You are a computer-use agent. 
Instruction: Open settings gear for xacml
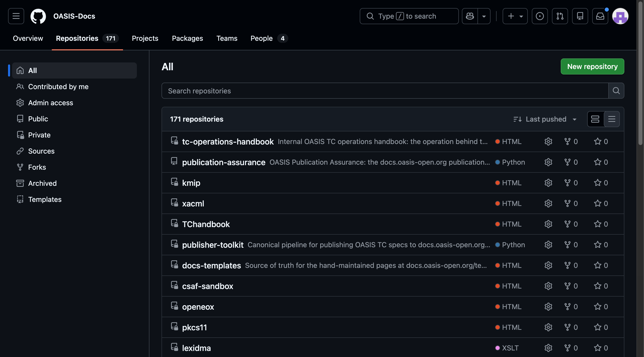(x=548, y=203)
